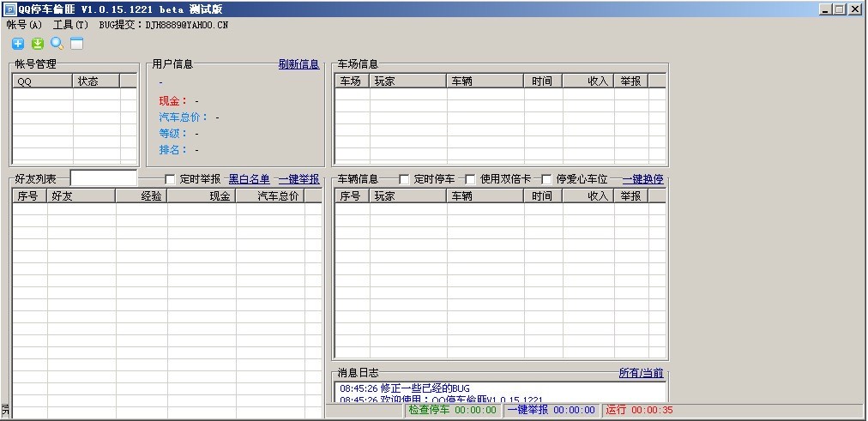Click the 所有/当前 log filter link
The width and height of the screenshot is (868, 421).
pyautogui.click(x=641, y=373)
